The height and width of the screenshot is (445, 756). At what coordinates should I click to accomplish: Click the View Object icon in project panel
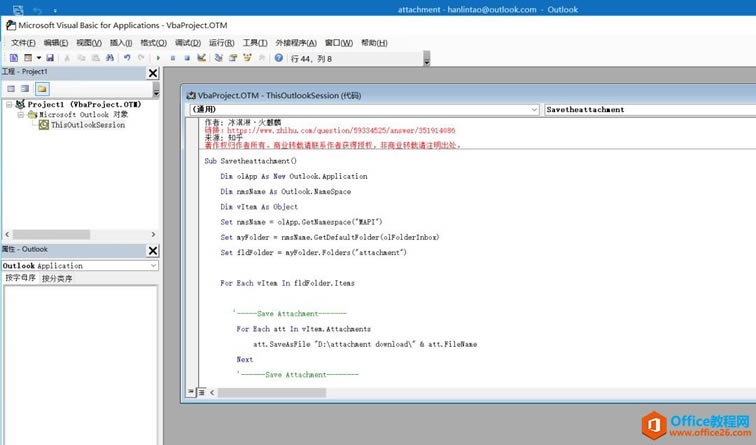pos(25,88)
